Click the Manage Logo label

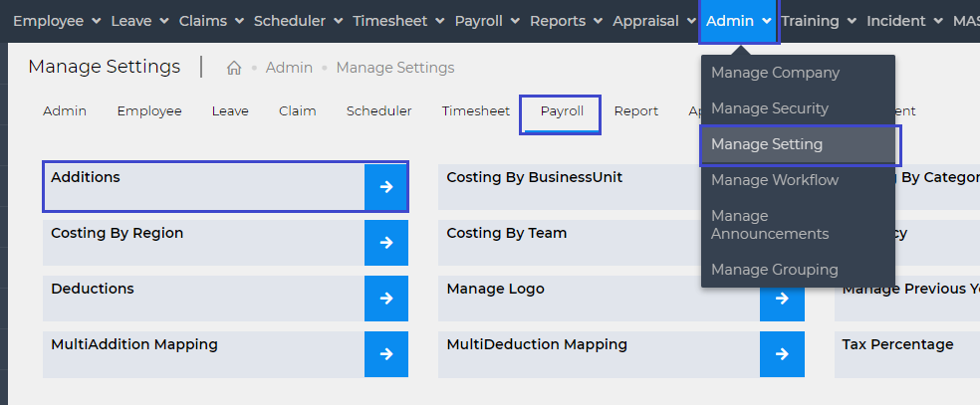click(x=495, y=289)
